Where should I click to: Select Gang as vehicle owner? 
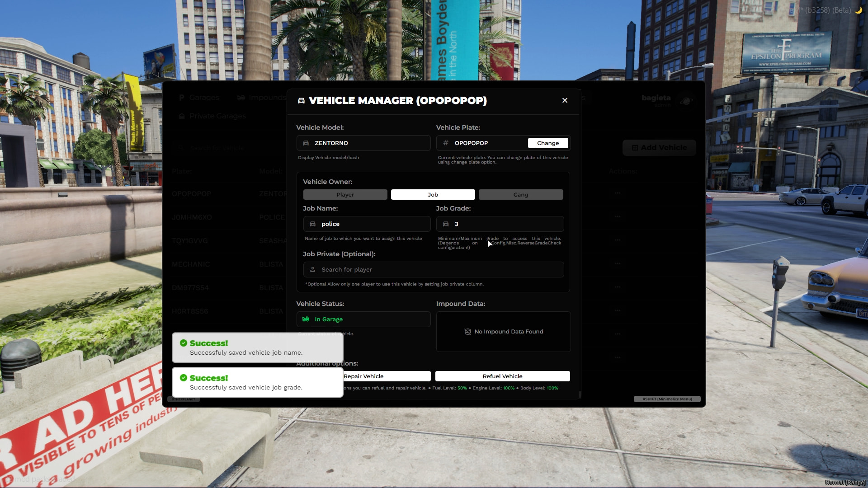click(521, 195)
